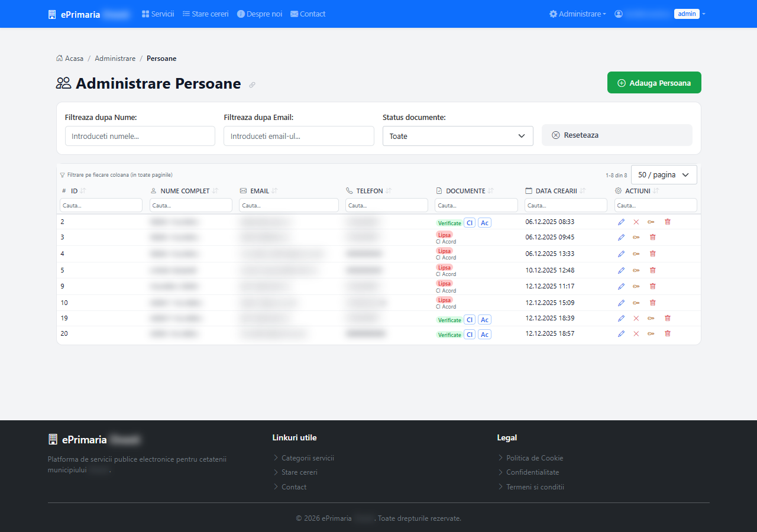Click the red X icon in row ID 19

pyautogui.click(x=636, y=318)
